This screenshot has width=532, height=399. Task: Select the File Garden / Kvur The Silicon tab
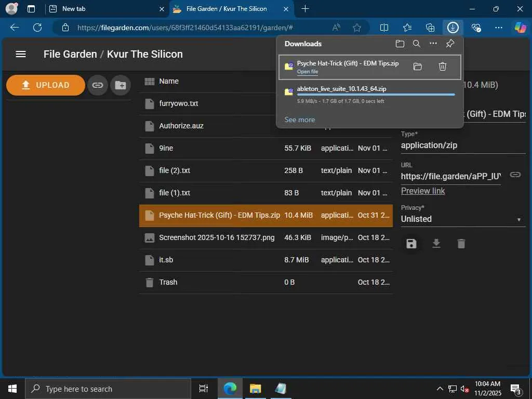[x=232, y=9]
